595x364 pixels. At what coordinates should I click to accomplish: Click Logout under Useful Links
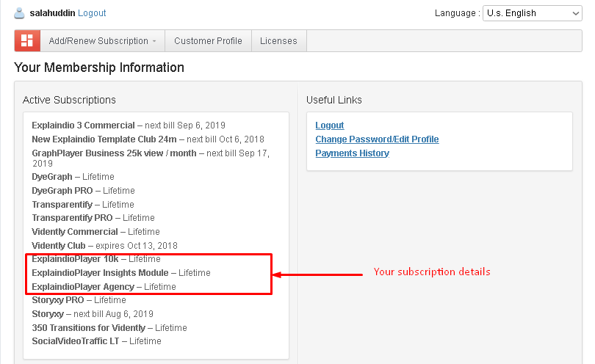coord(329,125)
